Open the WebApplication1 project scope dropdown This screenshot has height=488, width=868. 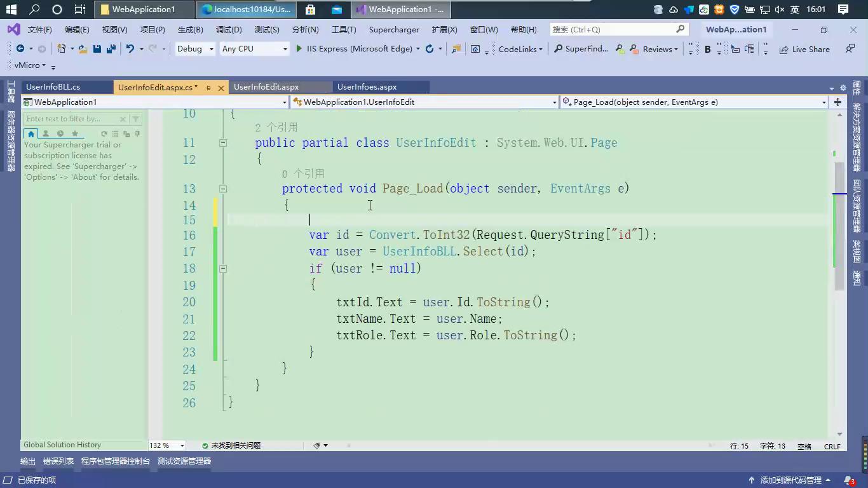point(155,102)
